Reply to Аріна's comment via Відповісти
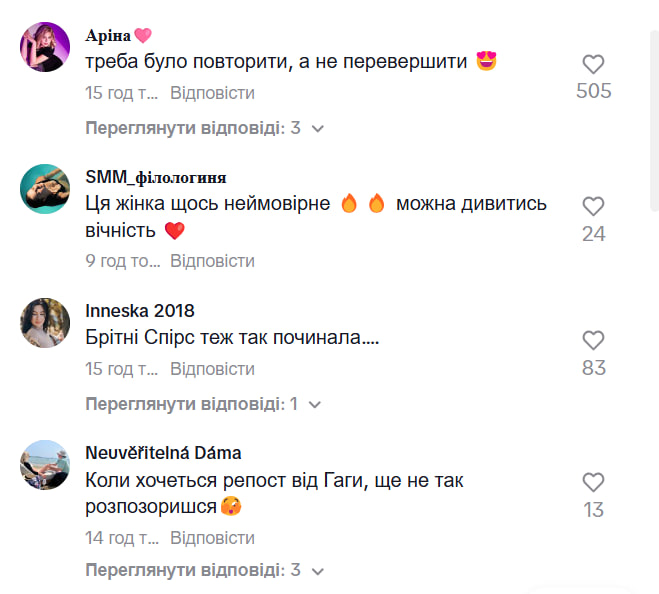Viewport: 659px width, 594px height. (212, 93)
